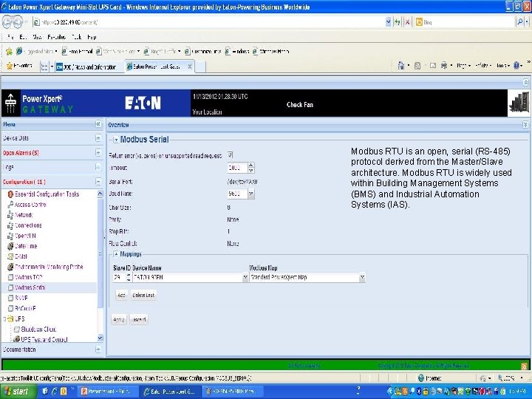Viewport: 532px width, 399px height.
Task: Open the Favorites center button
Action: tap(19, 66)
